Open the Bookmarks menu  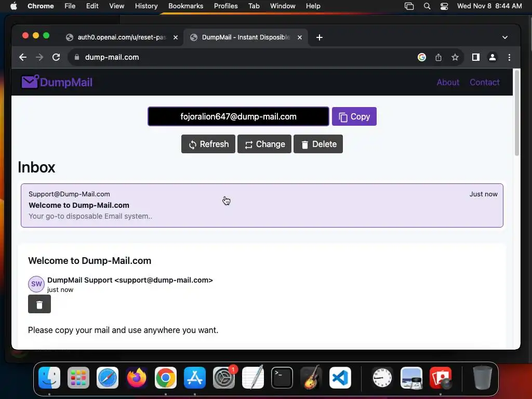coord(185,6)
